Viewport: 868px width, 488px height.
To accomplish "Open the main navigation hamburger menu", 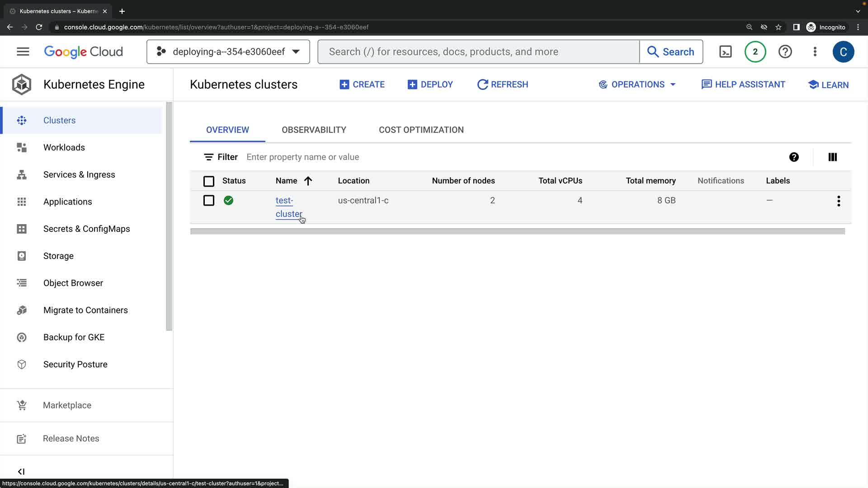I will [23, 52].
